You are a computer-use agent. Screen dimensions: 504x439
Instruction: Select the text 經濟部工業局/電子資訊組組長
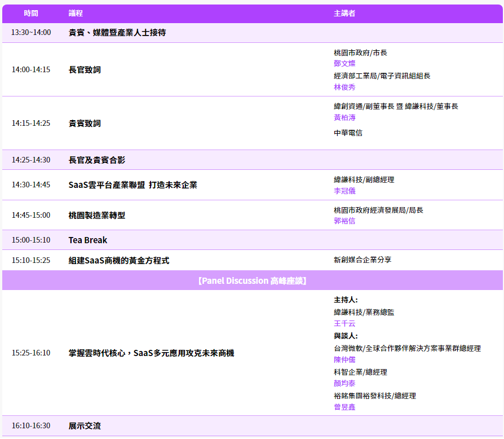coord(382,76)
